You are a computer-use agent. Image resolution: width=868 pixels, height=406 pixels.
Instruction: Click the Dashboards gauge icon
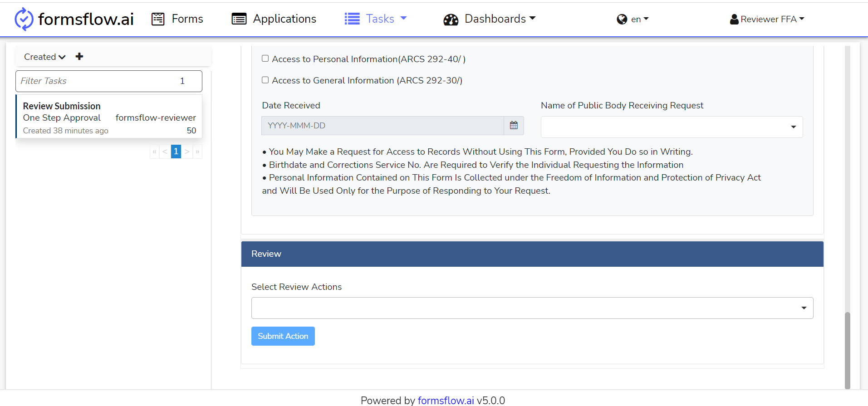451,20
